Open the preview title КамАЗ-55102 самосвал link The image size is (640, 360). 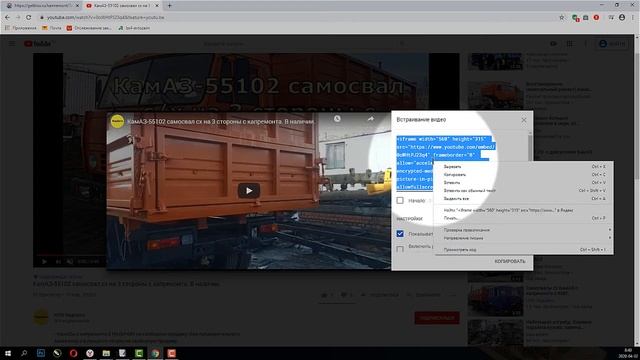[221, 122]
